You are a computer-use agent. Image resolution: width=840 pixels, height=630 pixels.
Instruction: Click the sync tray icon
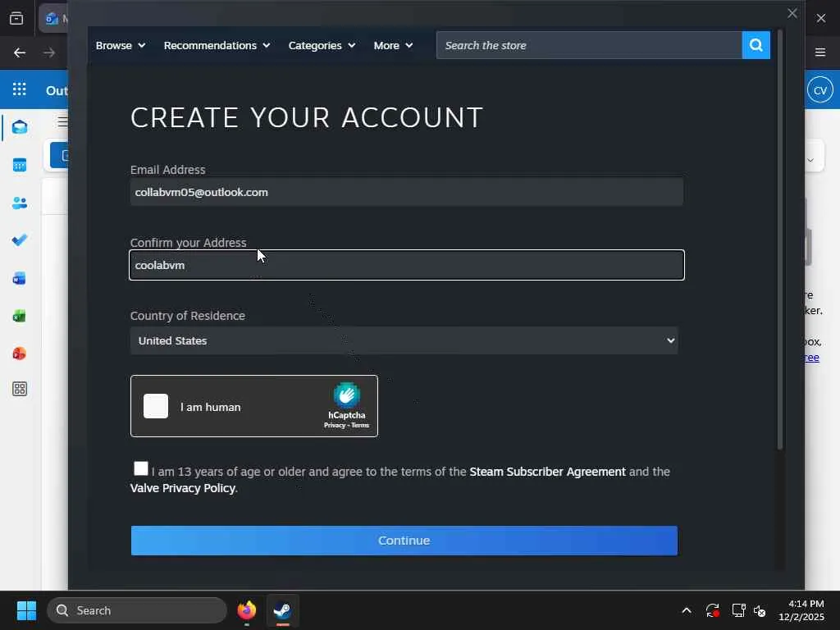pos(713,610)
